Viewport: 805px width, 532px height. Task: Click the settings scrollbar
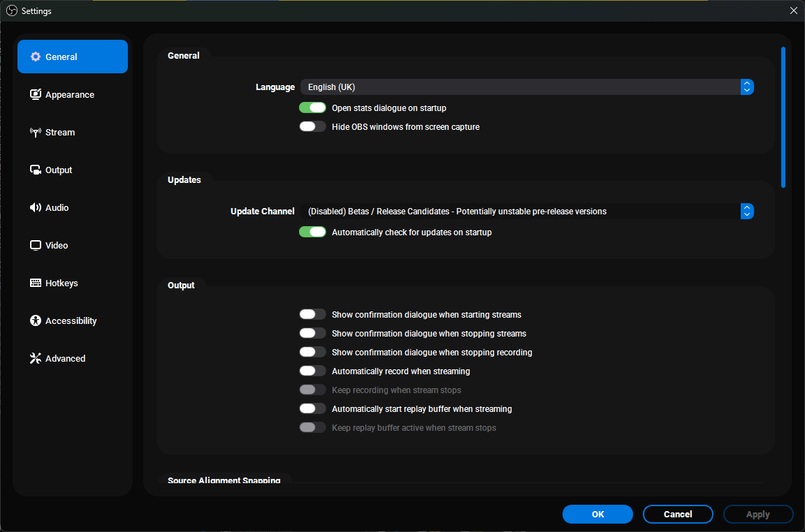coord(782,115)
